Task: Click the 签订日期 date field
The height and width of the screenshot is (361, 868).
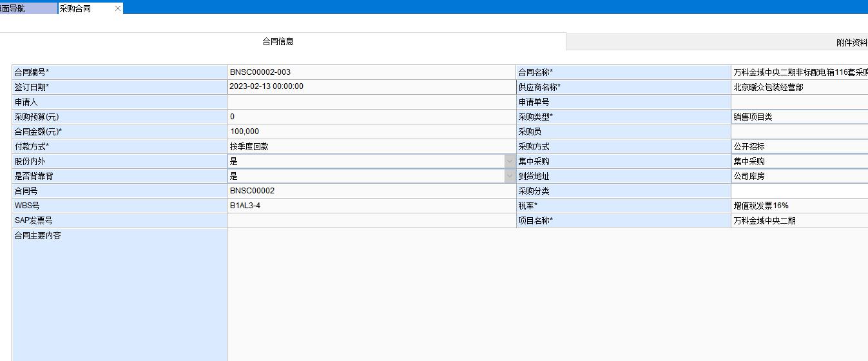Action: point(371,87)
